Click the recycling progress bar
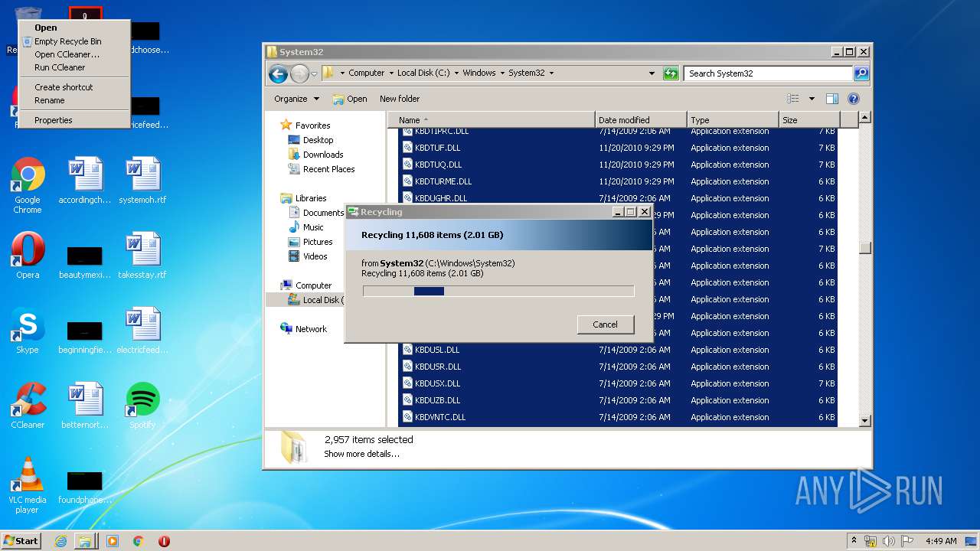The width and height of the screenshot is (980, 551). pyautogui.click(x=498, y=291)
